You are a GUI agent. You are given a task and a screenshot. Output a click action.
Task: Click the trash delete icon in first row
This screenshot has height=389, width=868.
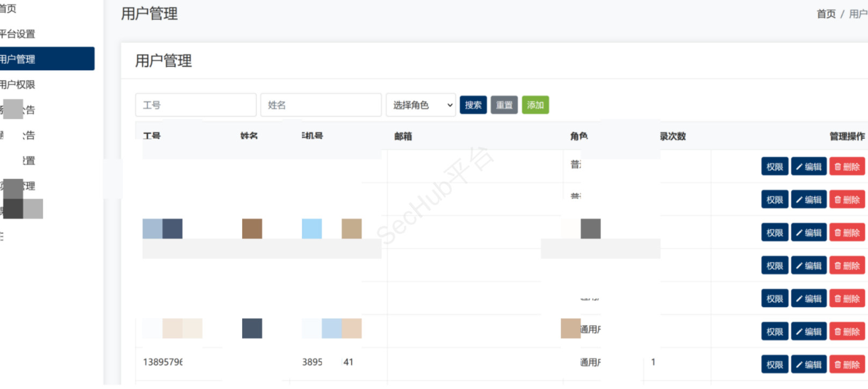click(x=837, y=167)
